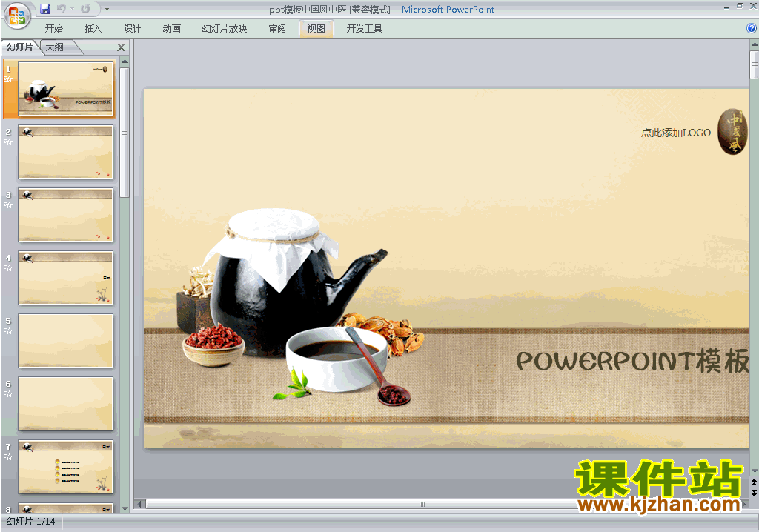759x532 pixels.
Task: Open the 设计 ribbon tab
Action: coord(132,29)
